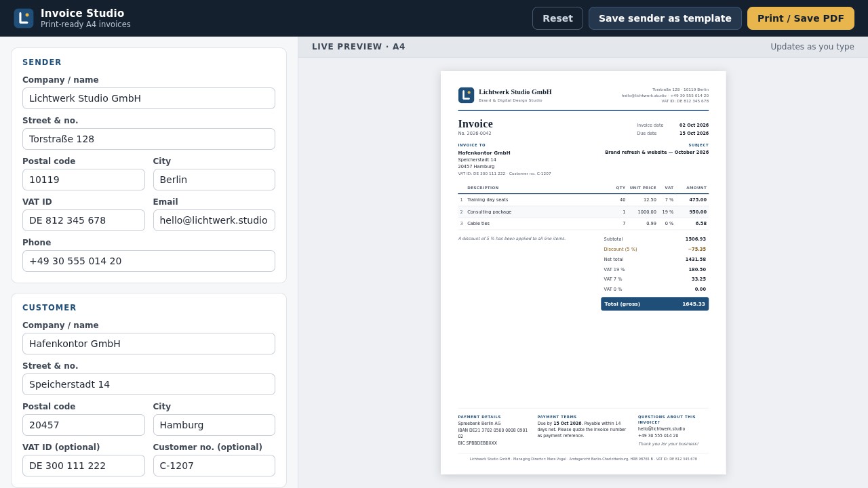Image resolution: width=868 pixels, height=488 pixels.
Task: Click the 'Updates as you type' text
Action: click(812, 47)
